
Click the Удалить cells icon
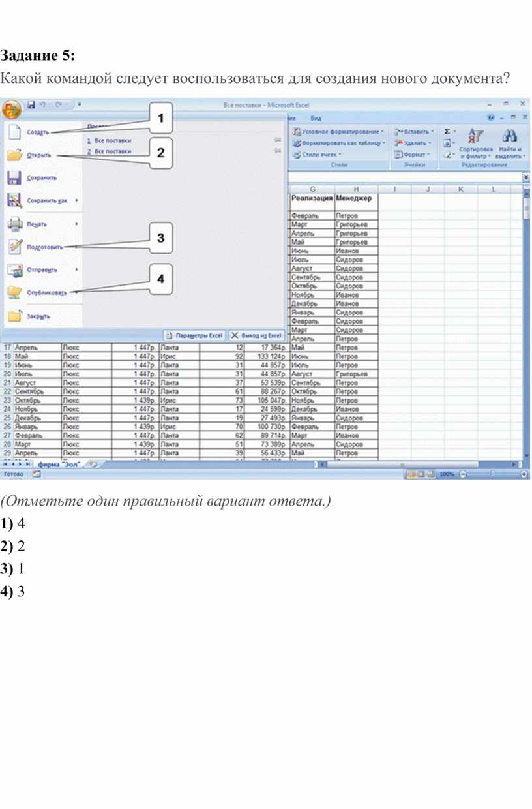[x=398, y=143]
